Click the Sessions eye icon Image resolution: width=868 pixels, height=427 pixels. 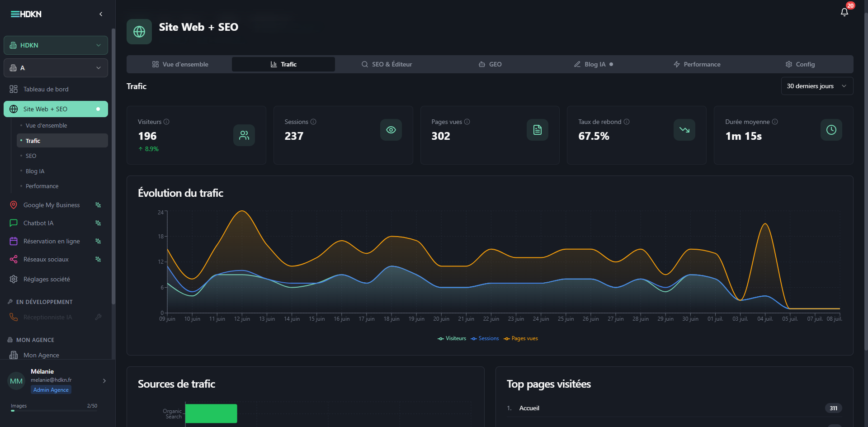[391, 130]
